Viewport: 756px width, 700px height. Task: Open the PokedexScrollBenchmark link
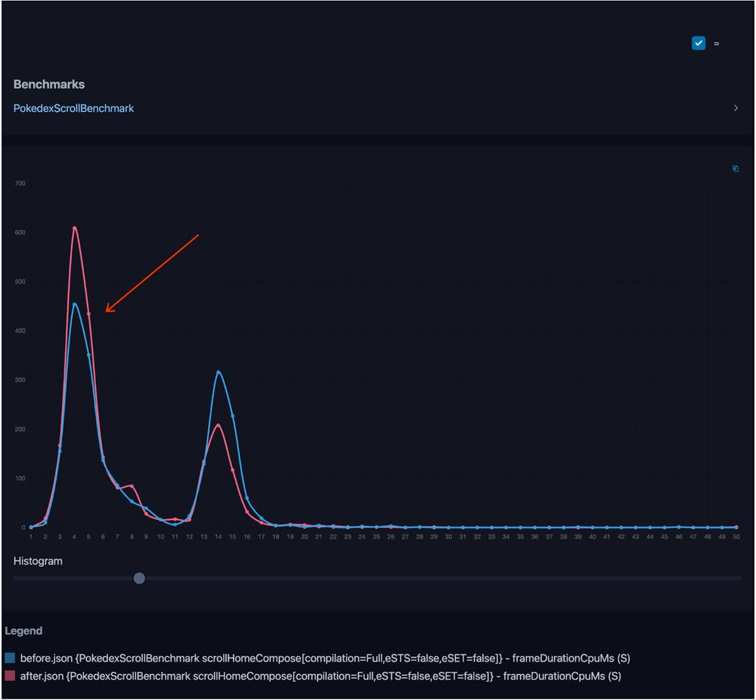click(x=73, y=108)
